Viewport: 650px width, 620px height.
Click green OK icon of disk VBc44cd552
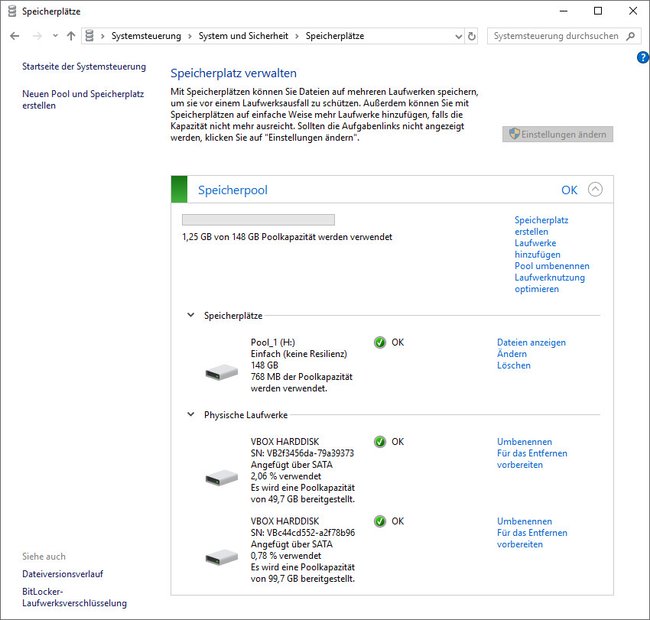(380, 521)
